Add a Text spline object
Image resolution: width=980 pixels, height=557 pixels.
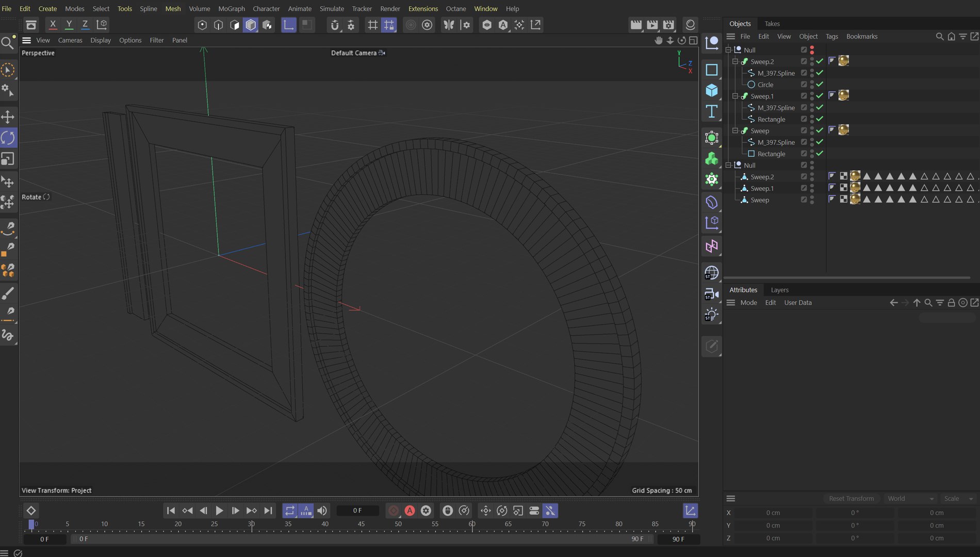pyautogui.click(x=712, y=111)
